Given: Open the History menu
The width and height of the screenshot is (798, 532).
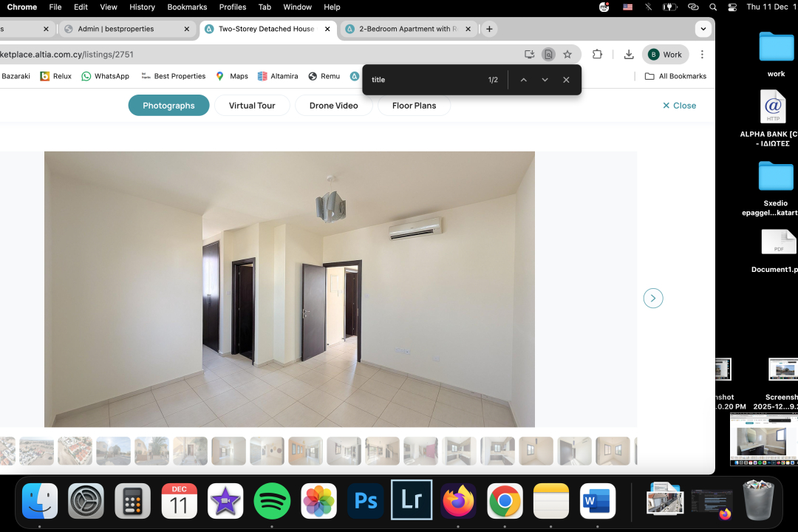Looking at the screenshot, I should [x=141, y=7].
